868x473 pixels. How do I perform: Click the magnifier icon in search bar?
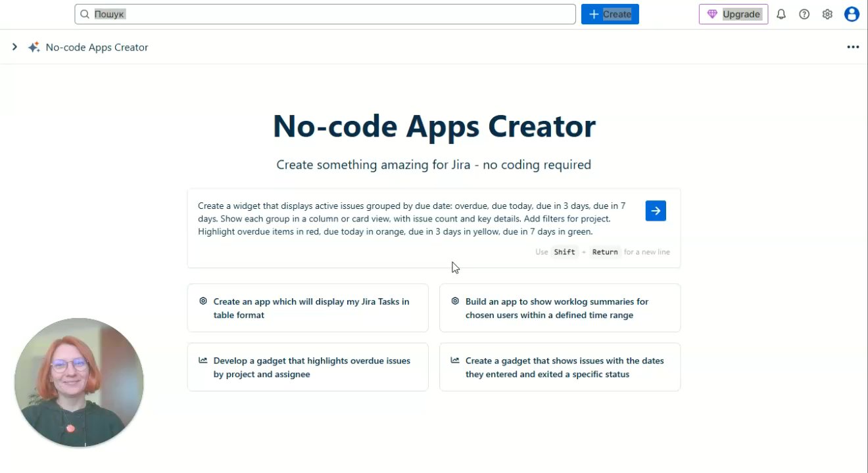[85, 14]
